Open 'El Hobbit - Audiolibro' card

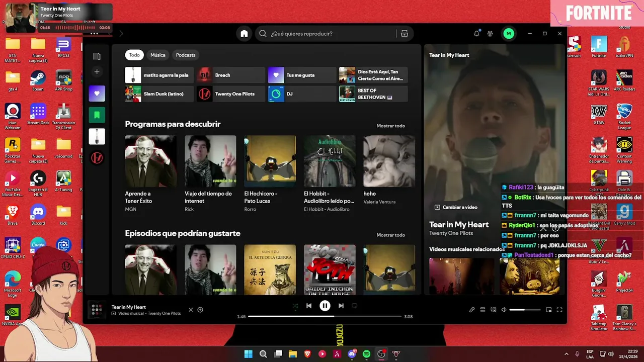pos(330,173)
